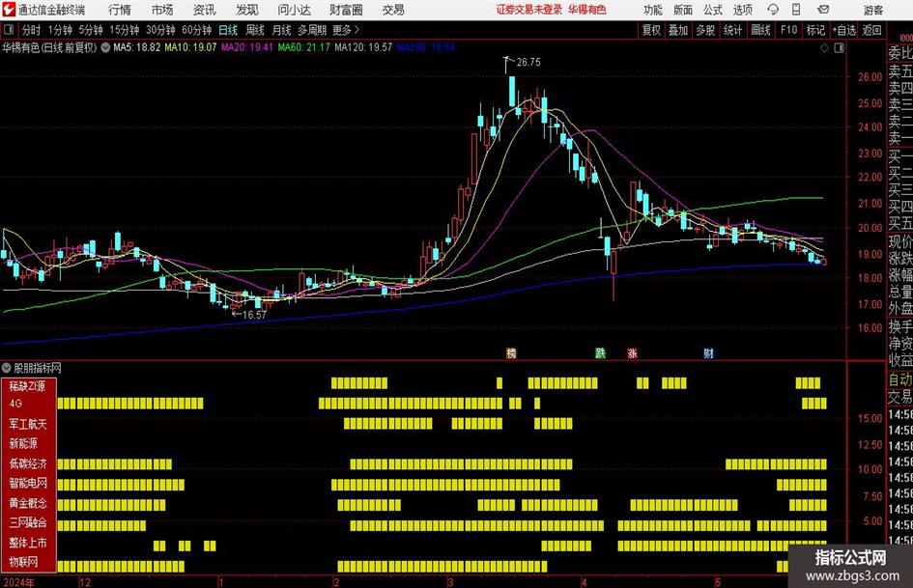The image size is (913, 588).
Task: Click the 复权 toolbar button
Action: click(651, 30)
